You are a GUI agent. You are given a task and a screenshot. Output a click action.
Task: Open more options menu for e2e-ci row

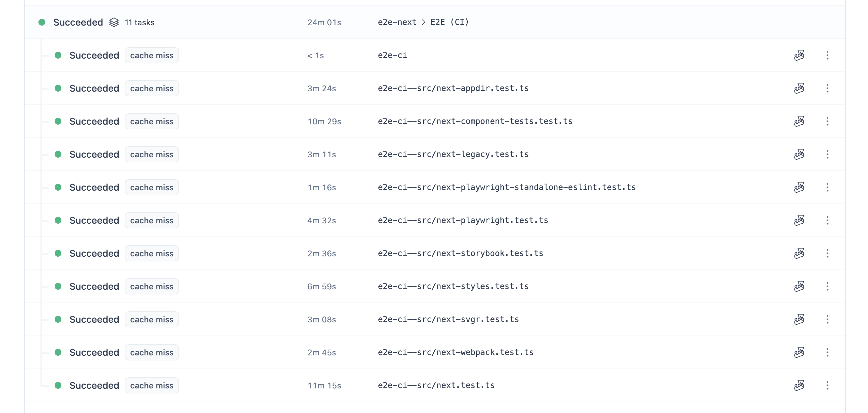827,55
